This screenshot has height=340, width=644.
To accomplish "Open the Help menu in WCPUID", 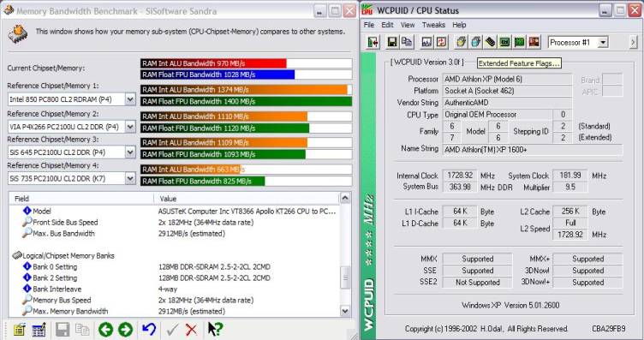I will click(459, 25).
